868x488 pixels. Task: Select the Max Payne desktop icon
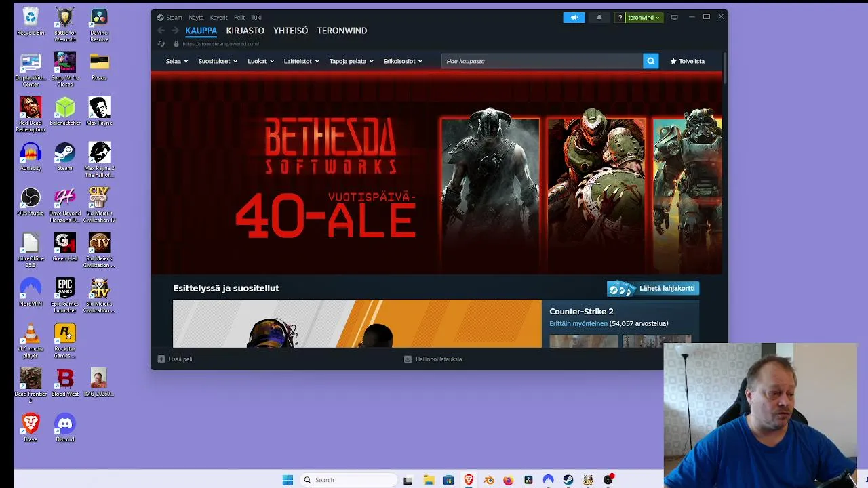99,112
